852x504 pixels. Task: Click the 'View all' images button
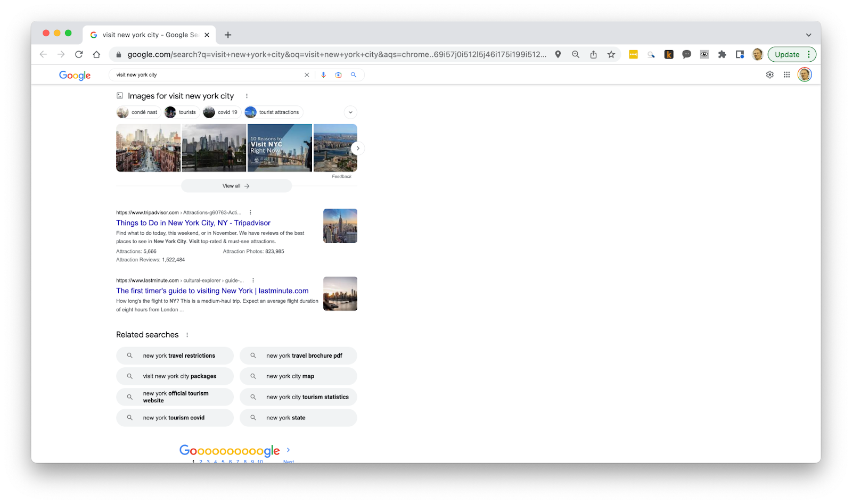click(236, 186)
